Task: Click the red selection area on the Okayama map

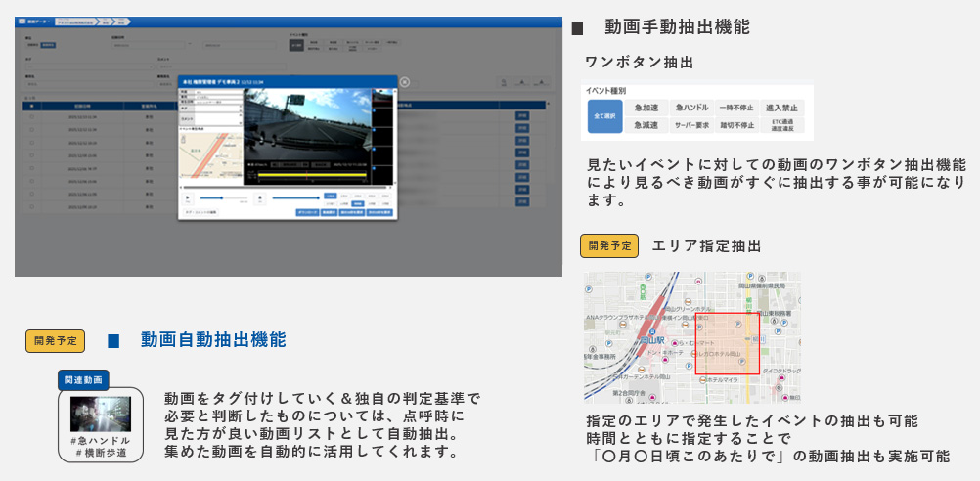Action: (x=728, y=343)
